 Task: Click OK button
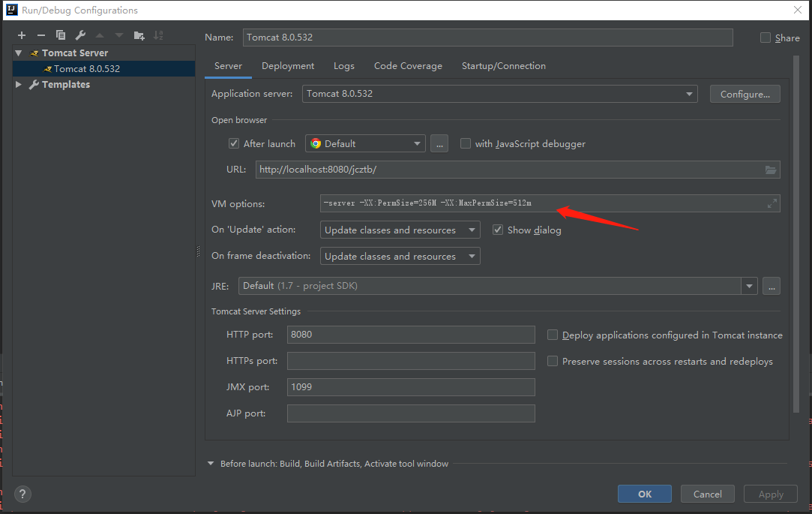coord(645,494)
